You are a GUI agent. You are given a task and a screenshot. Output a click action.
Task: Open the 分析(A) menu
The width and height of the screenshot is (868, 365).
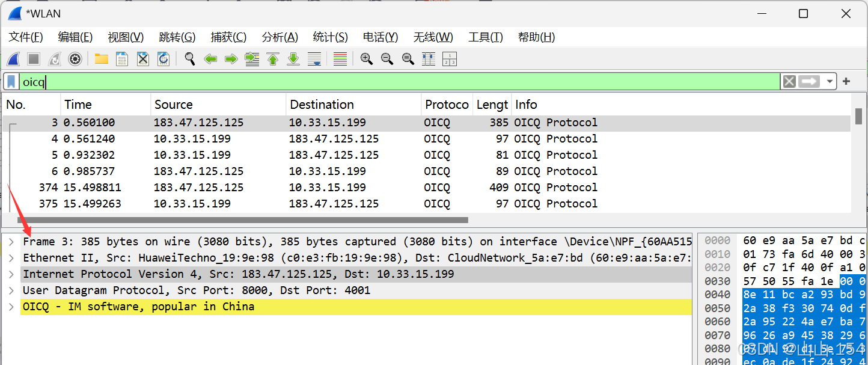tap(280, 37)
